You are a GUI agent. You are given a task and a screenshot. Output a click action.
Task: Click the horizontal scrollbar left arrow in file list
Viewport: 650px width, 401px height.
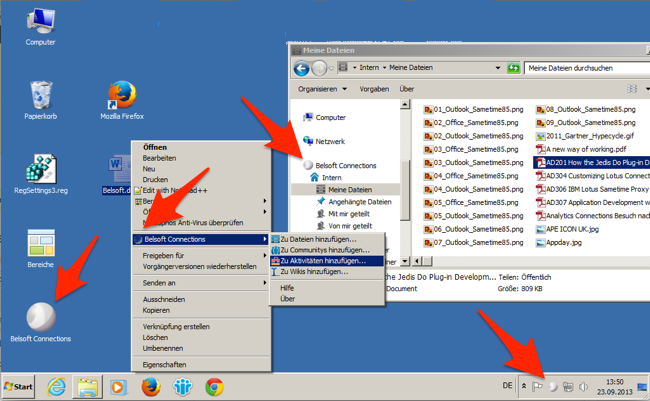[x=417, y=261]
